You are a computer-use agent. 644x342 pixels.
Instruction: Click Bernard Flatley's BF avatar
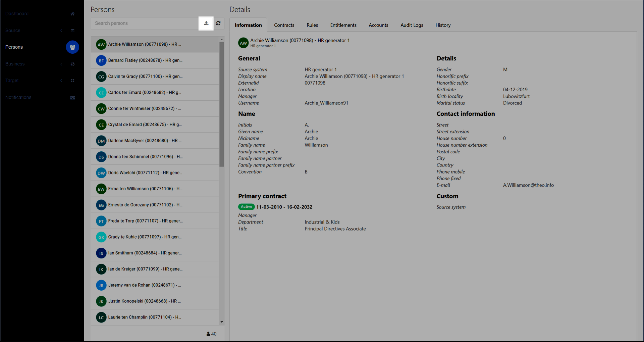(101, 61)
